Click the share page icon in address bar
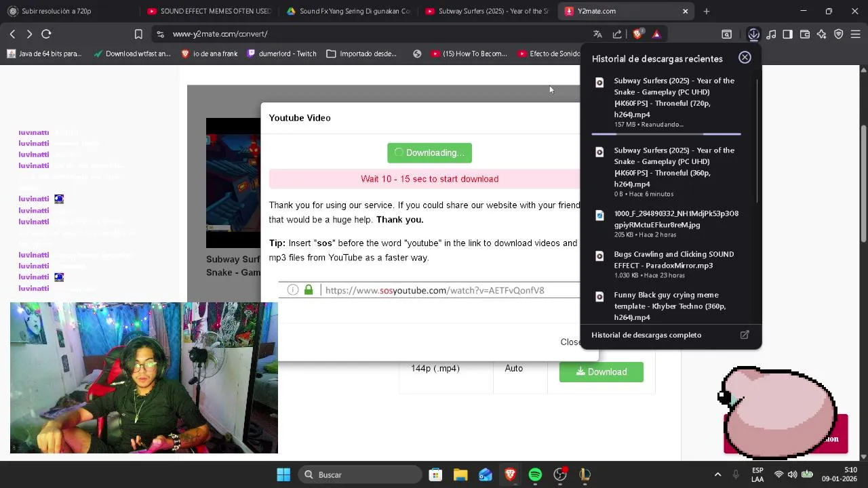Viewport: 868px width, 488px height. click(617, 34)
